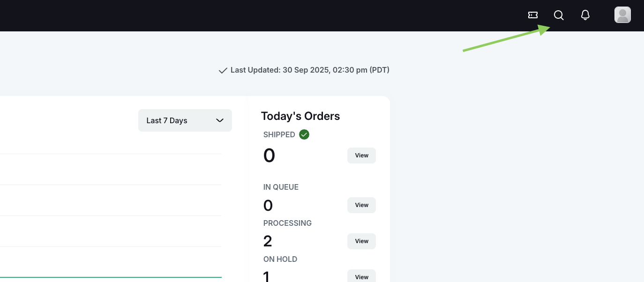Select the Today's Orders heading
This screenshot has width=644, height=282.
point(300,116)
